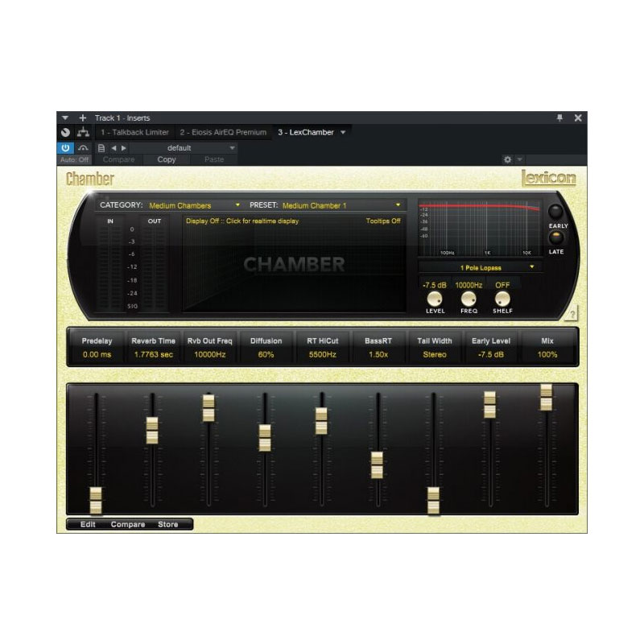644x644 pixels.
Task: Click the OFF shelf value field
Action: 502,285
